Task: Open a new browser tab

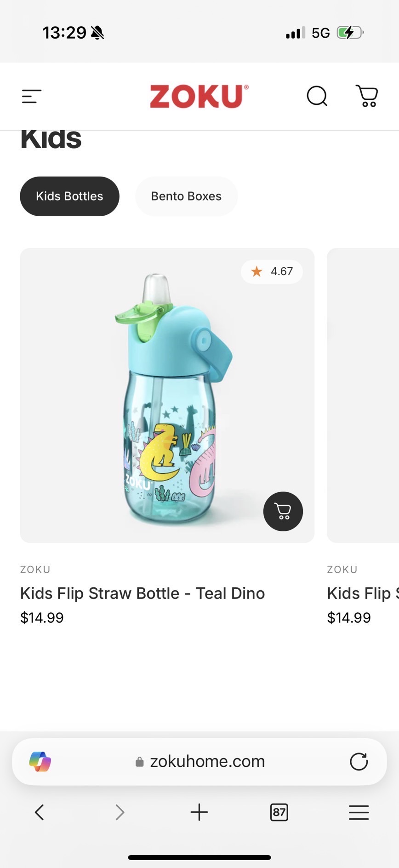Action: 199,812
